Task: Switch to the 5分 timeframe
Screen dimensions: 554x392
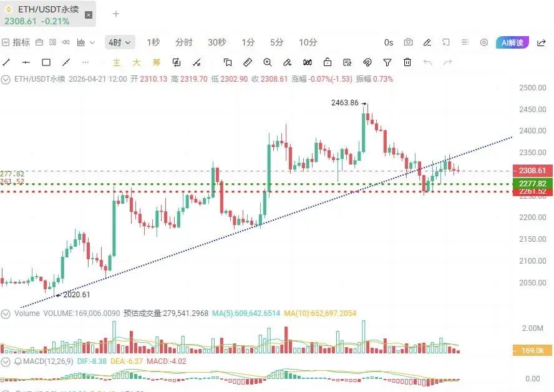Action: pos(276,42)
